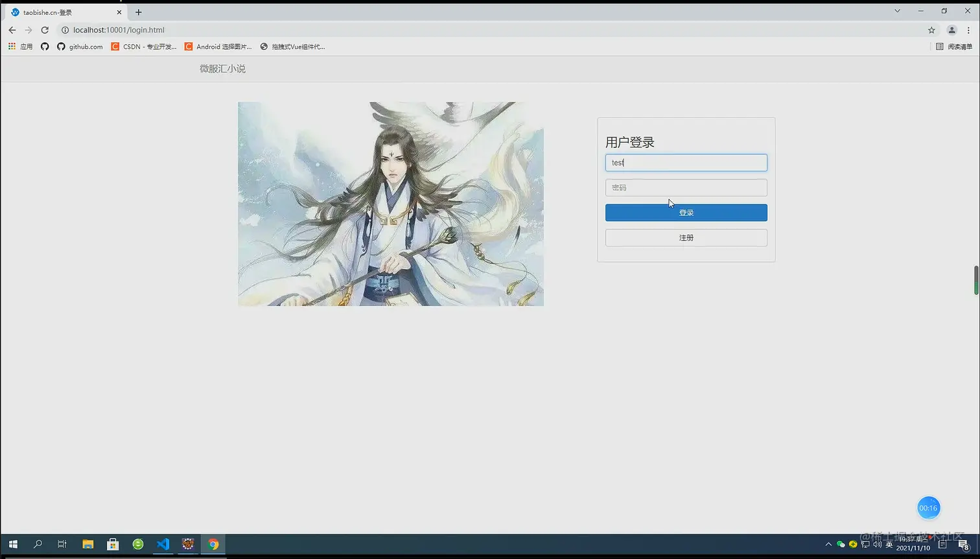Click the 注册 register button

tap(686, 238)
